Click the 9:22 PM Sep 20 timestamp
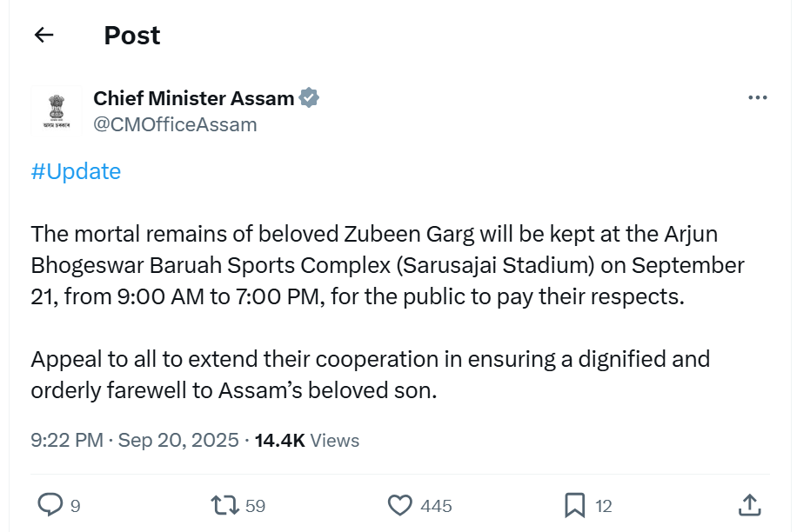The height and width of the screenshot is (532, 810). pyautogui.click(x=134, y=441)
